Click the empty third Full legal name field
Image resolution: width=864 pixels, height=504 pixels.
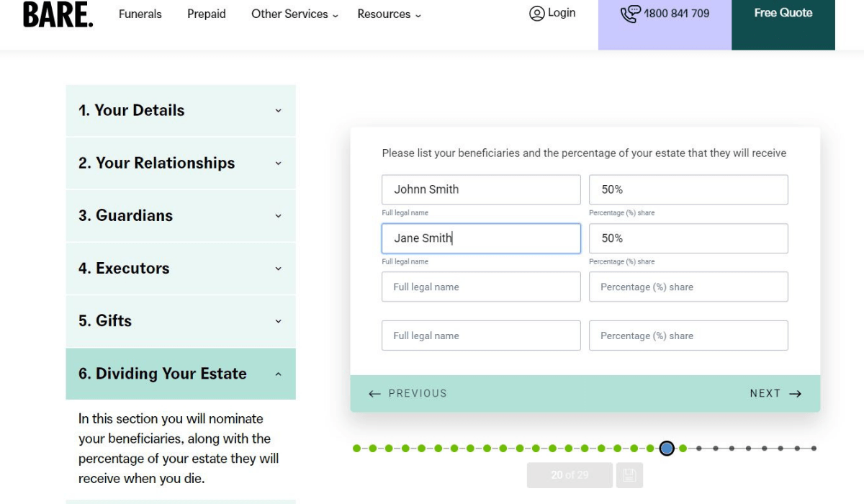click(x=480, y=287)
